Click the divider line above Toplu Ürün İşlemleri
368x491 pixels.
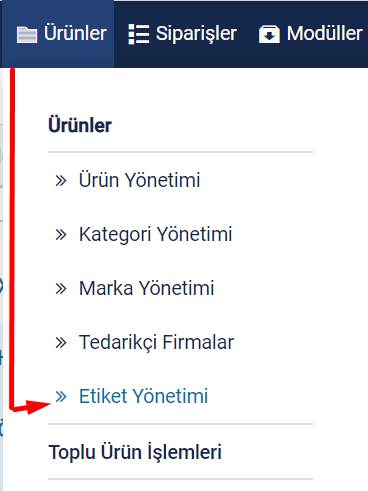coord(180,424)
